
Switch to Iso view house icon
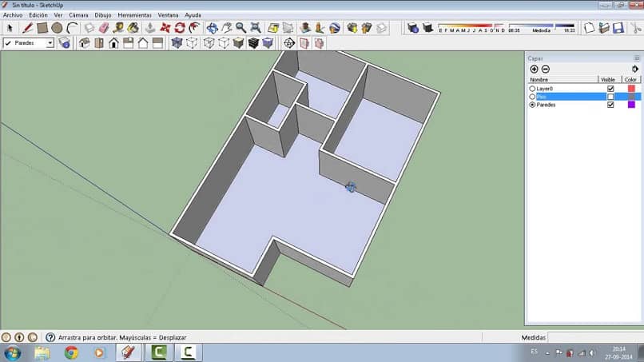pos(83,43)
